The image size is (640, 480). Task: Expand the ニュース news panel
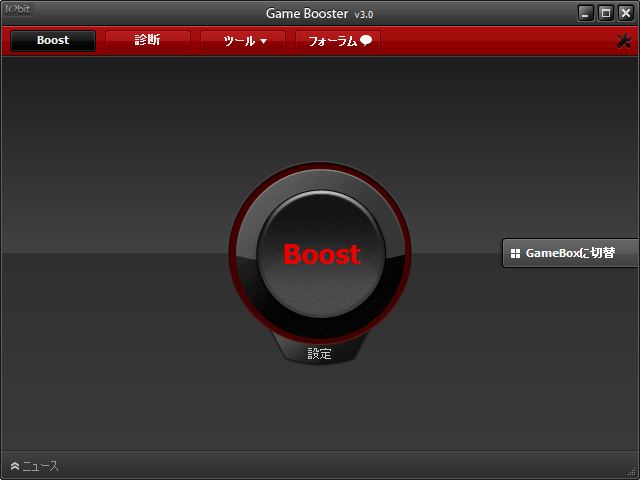point(35,466)
